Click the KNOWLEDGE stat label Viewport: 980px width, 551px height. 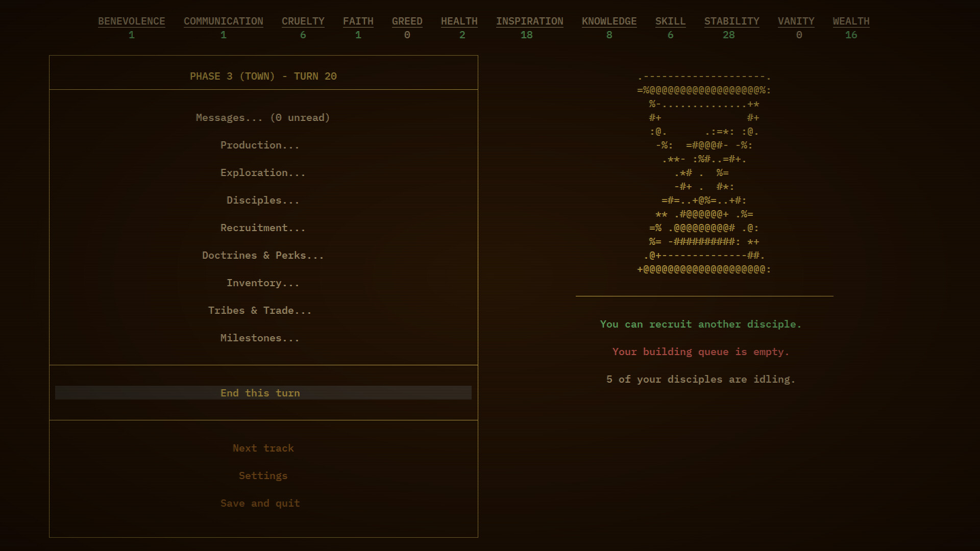(609, 21)
